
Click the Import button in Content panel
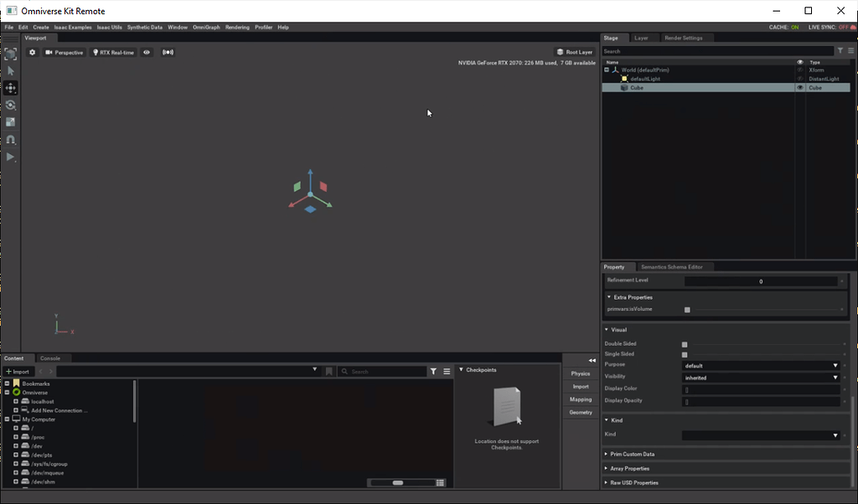point(18,372)
